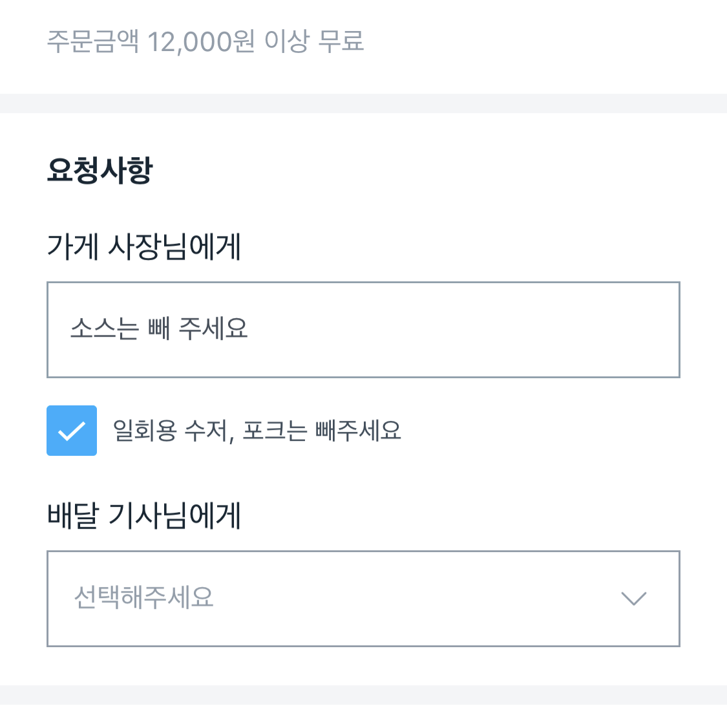Toggle the blue checkbox under the text field

click(x=72, y=431)
